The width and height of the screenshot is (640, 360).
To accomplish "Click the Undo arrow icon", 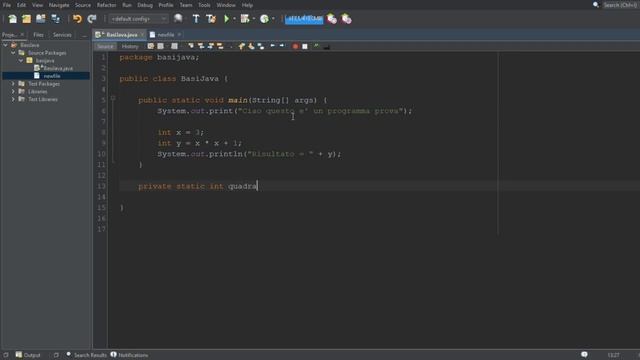I will point(77,19).
